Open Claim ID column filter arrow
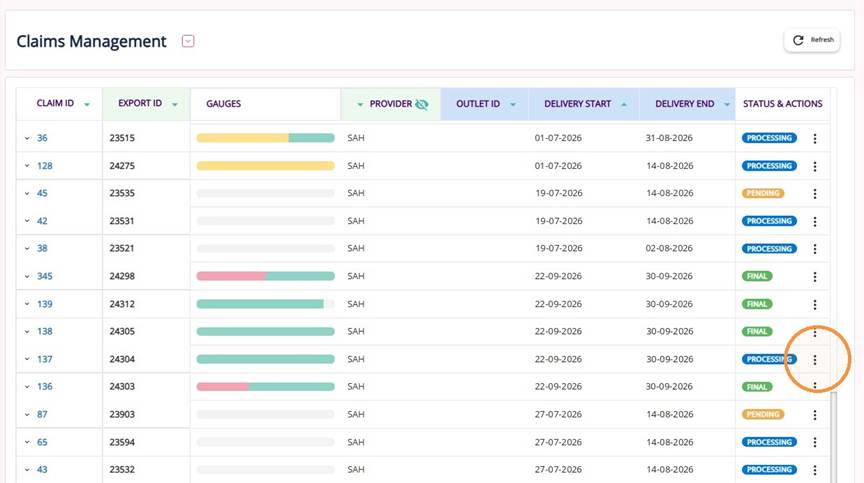Screen dimensions: 864x483 (x=87, y=105)
